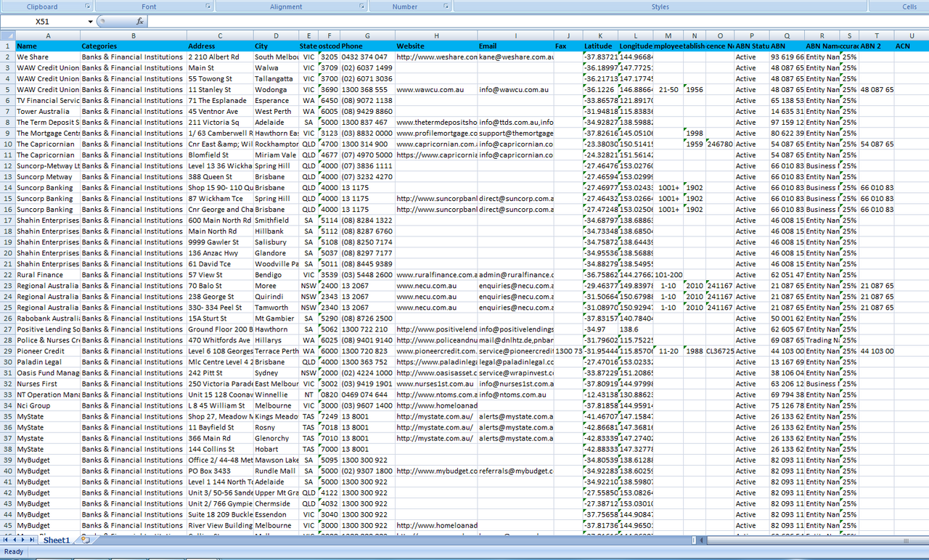Switch to the Sheet1 tab
This screenshot has height=560, width=929.
tap(56, 540)
